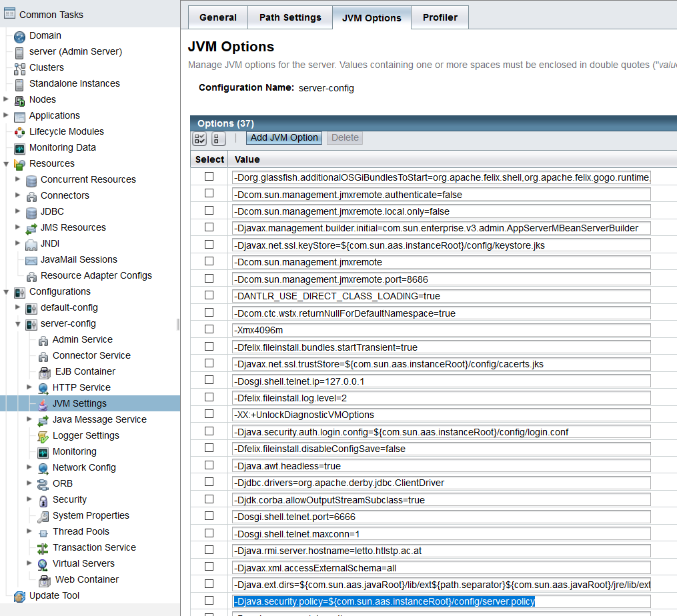Click the Select All icon in options toolbar

pyautogui.click(x=199, y=138)
